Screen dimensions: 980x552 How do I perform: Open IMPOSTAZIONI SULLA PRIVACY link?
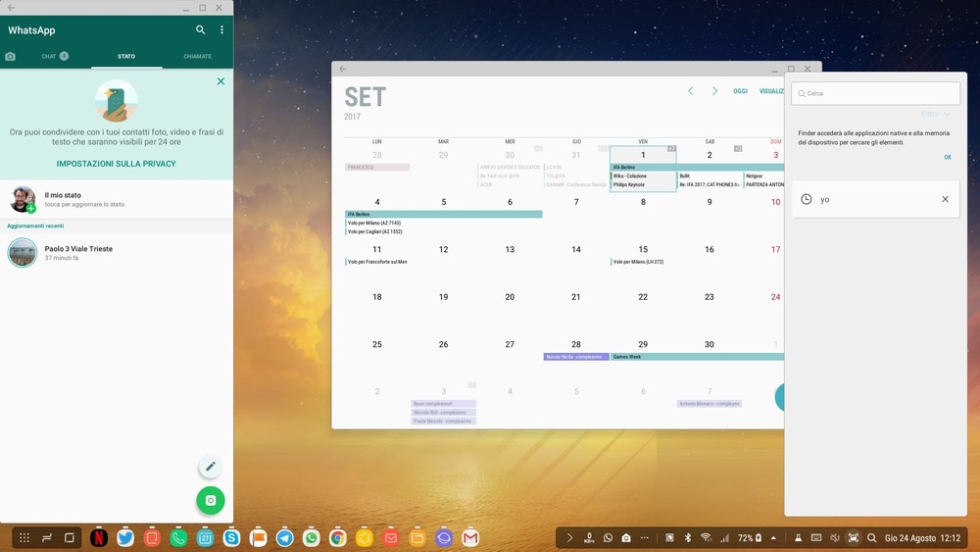(116, 164)
